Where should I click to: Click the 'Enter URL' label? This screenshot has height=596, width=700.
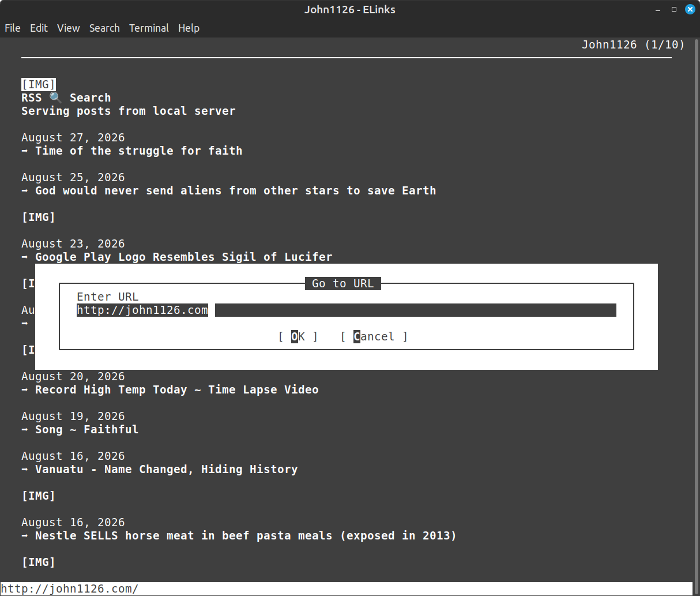pyautogui.click(x=108, y=297)
